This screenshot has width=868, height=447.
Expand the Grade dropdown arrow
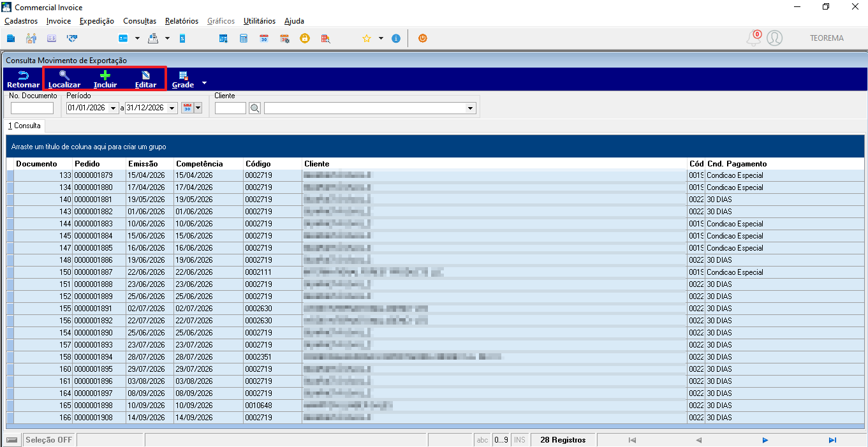204,83
